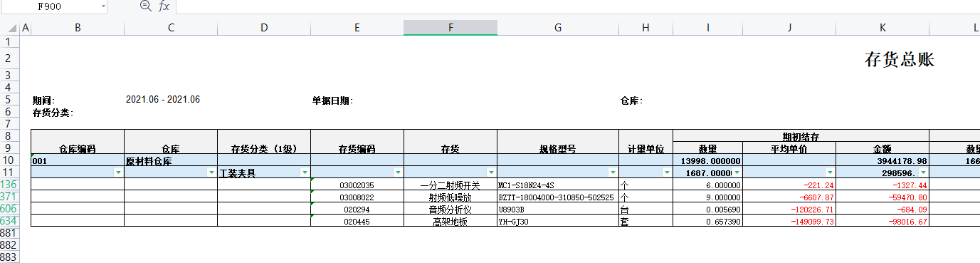Click cell with value 3944178.98

(x=882, y=161)
